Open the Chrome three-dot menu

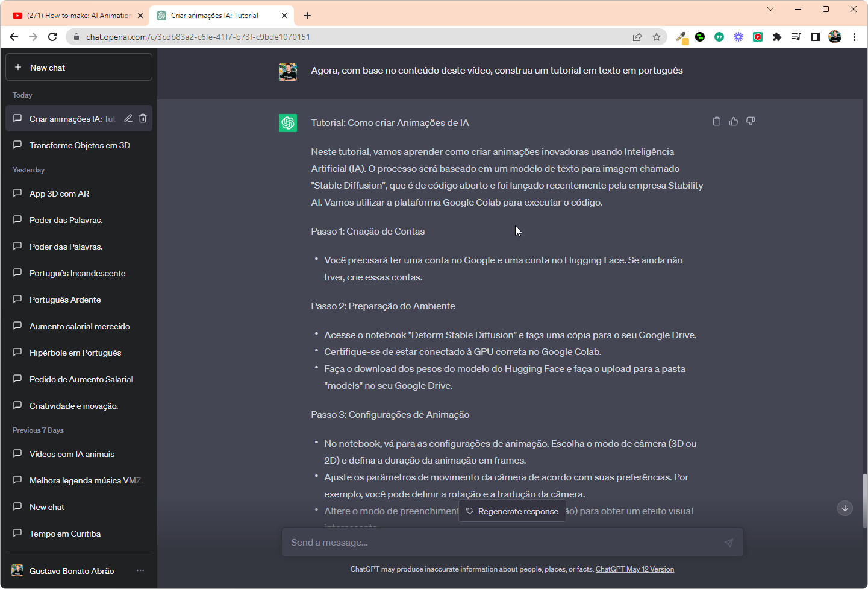[x=854, y=37]
